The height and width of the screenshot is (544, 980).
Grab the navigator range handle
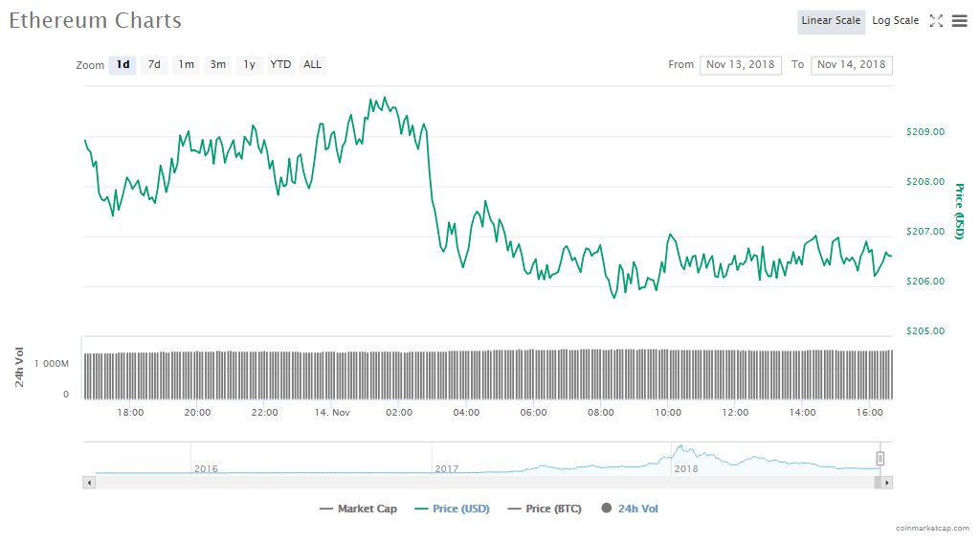[x=880, y=459]
